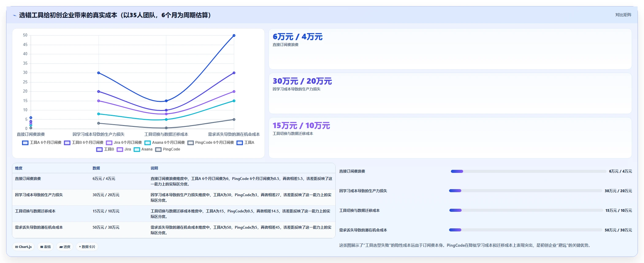This screenshot has height=263, width=644.
Task: Click the description mentioning 两者相差45
Action: (241, 230)
